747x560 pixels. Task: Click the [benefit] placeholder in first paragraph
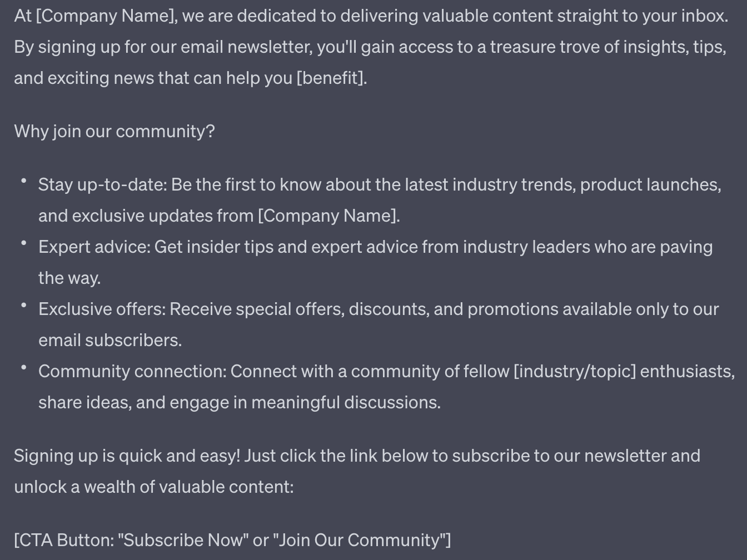click(x=332, y=78)
